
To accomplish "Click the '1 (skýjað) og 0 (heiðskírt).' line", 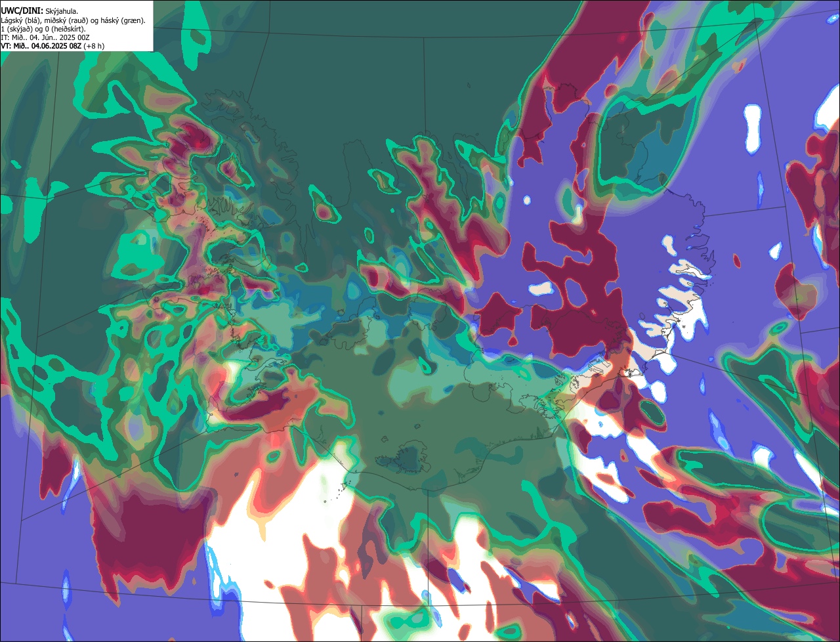I will (x=43, y=29).
